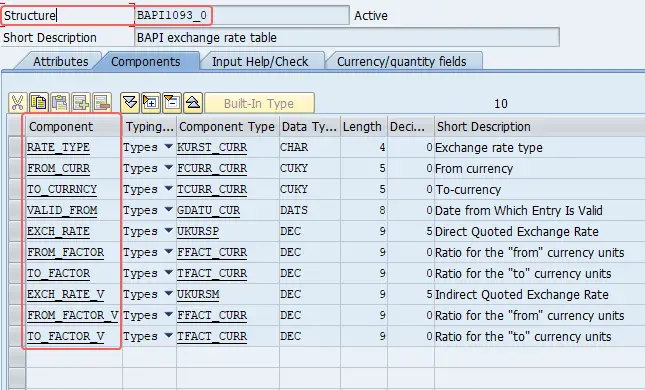The height and width of the screenshot is (390, 645).
Task: Click the VALID_FROM component name
Action: coord(62,210)
